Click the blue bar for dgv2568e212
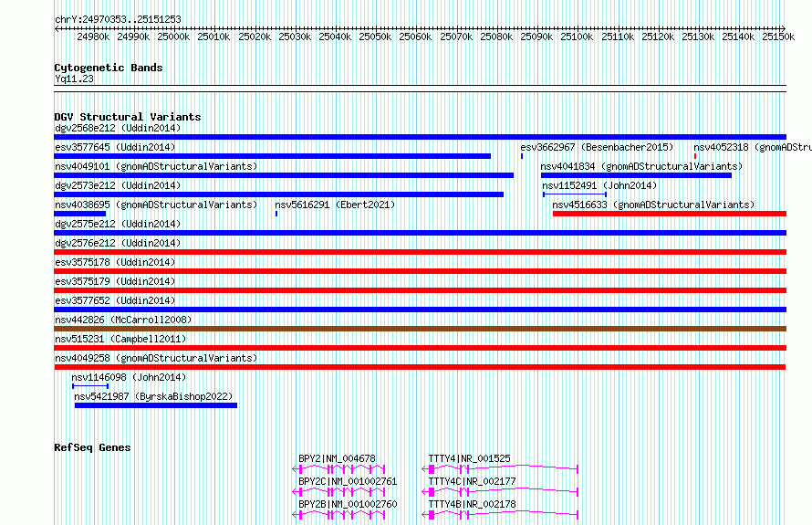 (x=420, y=137)
